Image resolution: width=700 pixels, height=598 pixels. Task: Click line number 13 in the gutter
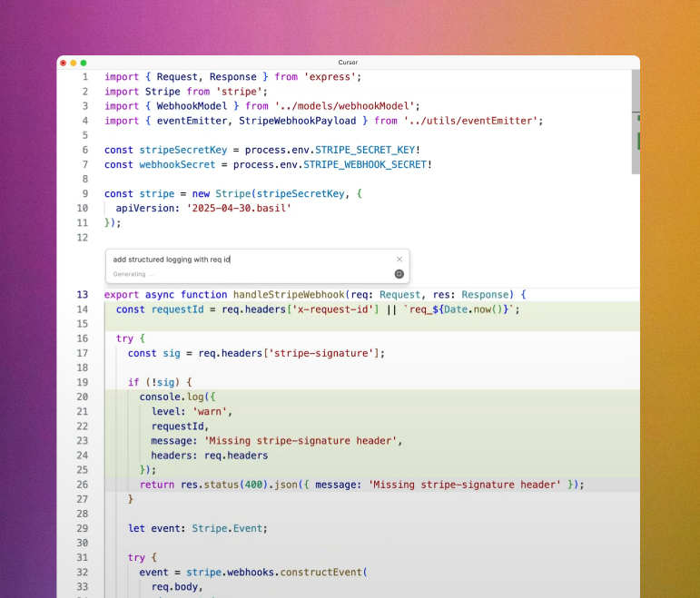pos(83,295)
